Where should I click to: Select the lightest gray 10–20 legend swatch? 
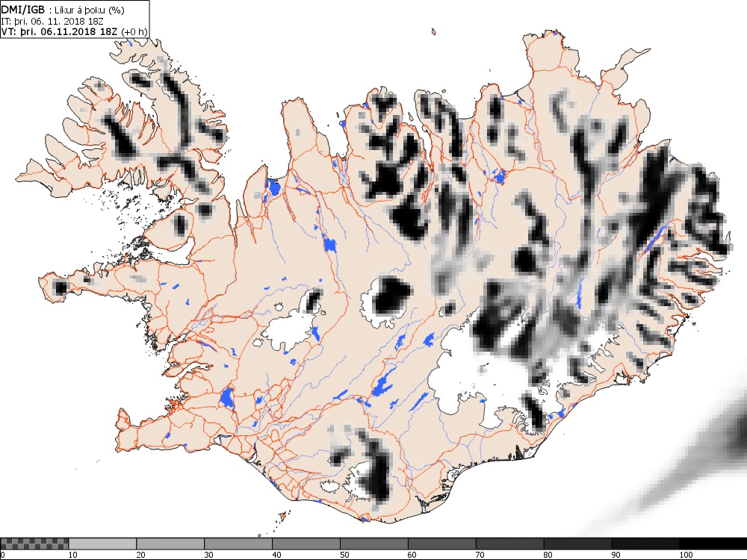102,544
